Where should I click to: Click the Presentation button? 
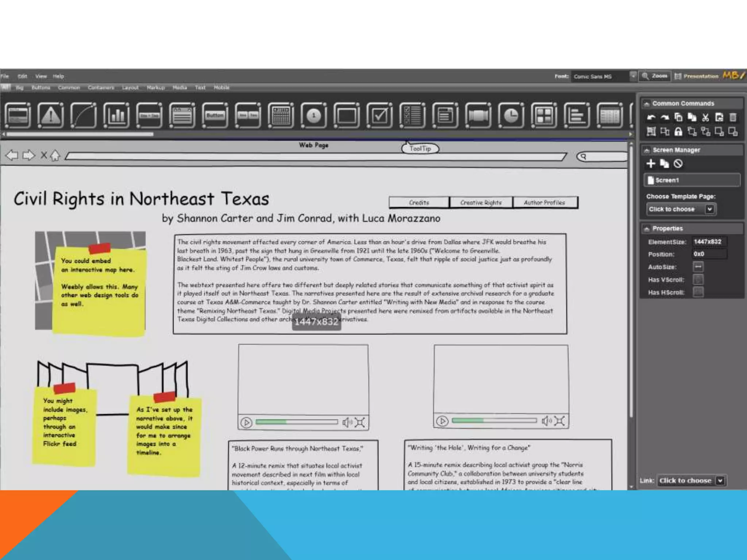pos(697,76)
